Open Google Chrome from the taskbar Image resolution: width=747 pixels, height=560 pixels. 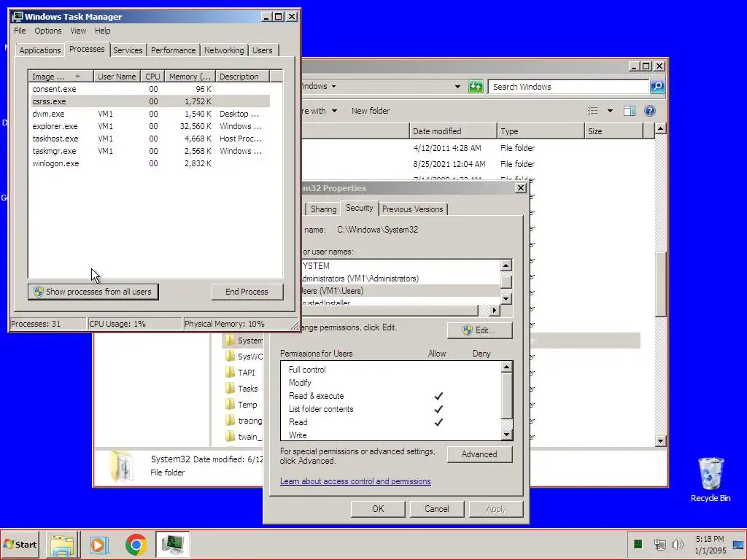tap(136, 545)
